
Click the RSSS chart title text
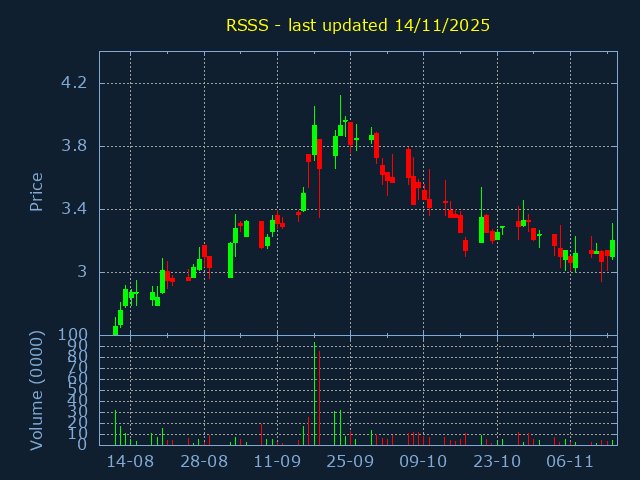pyautogui.click(x=357, y=25)
